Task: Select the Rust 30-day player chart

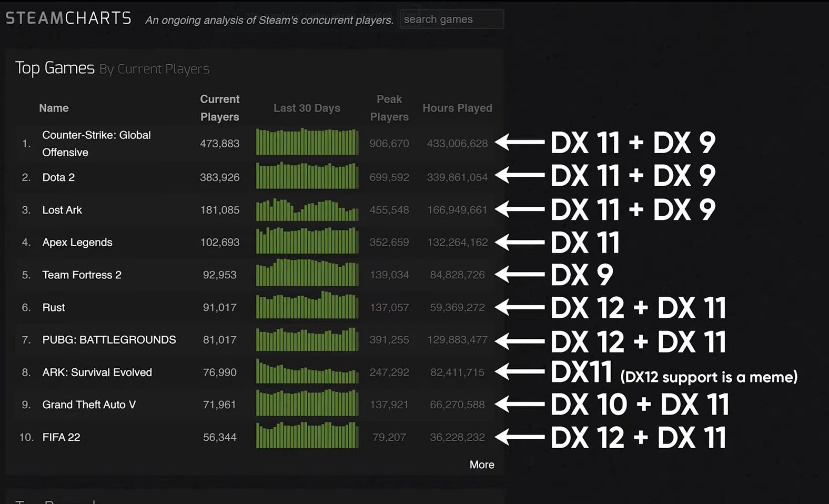Action: [x=307, y=305]
